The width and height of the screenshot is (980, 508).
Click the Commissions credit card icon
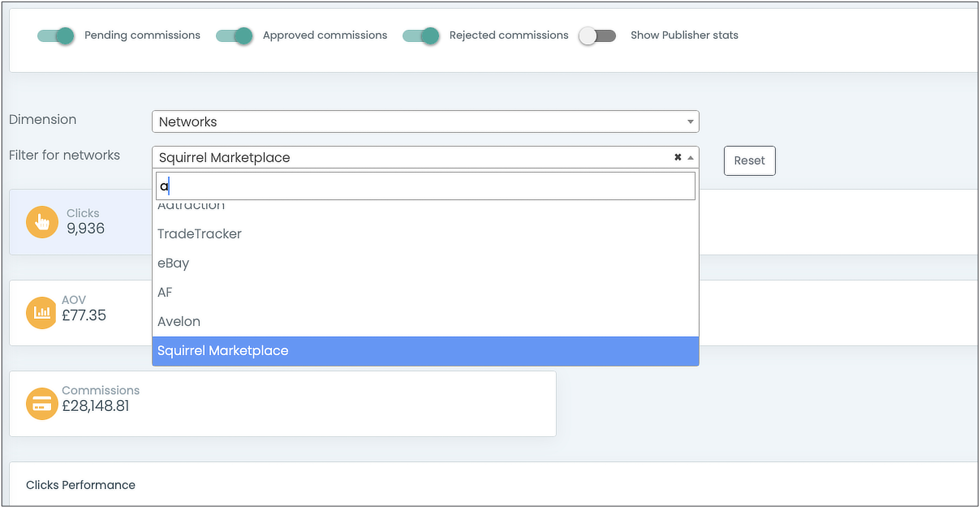click(x=42, y=403)
